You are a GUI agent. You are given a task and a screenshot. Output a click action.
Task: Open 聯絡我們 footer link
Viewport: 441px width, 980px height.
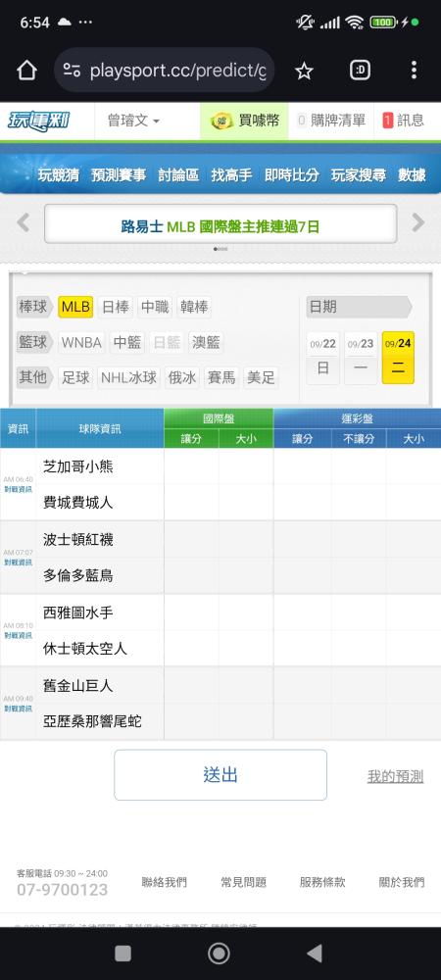(x=165, y=883)
